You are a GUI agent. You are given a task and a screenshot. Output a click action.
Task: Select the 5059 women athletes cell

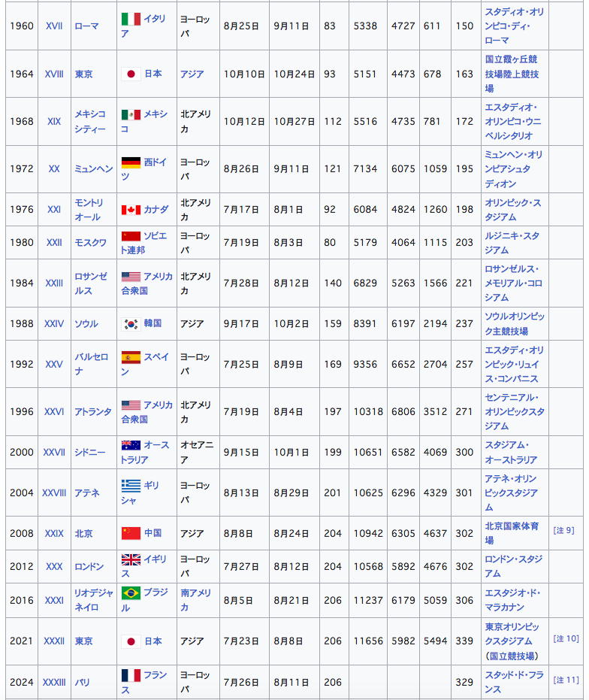tap(435, 599)
